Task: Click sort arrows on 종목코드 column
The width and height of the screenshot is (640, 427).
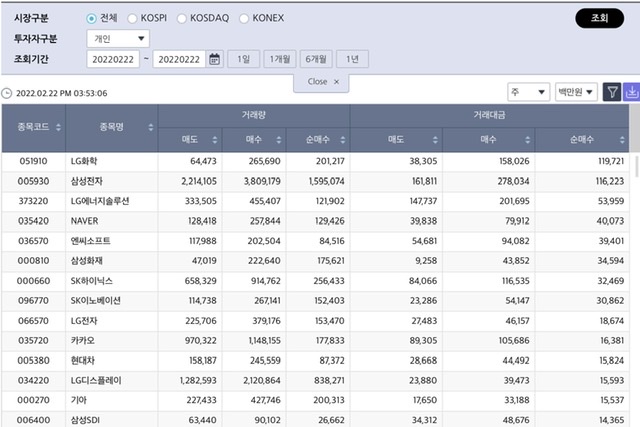Action: (x=56, y=127)
